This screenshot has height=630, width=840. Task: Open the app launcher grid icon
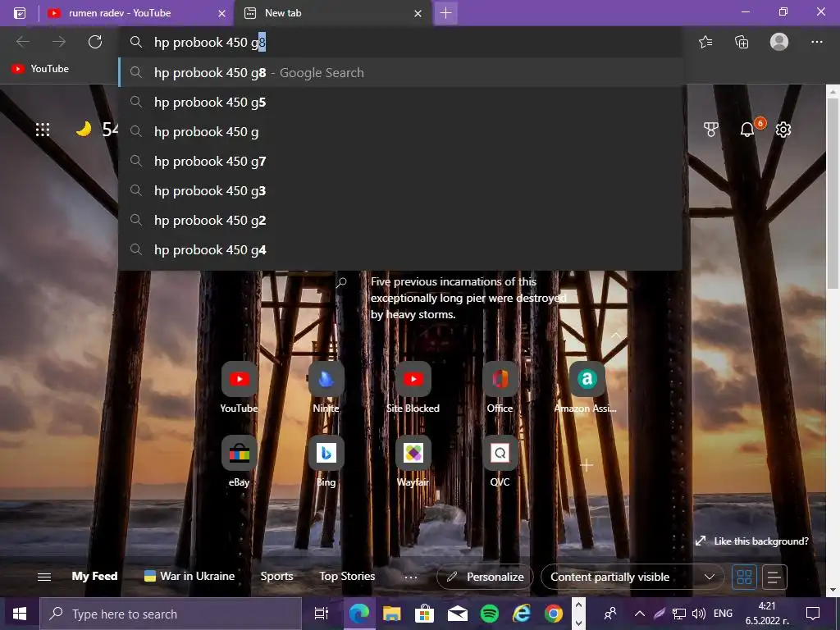pos(43,130)
